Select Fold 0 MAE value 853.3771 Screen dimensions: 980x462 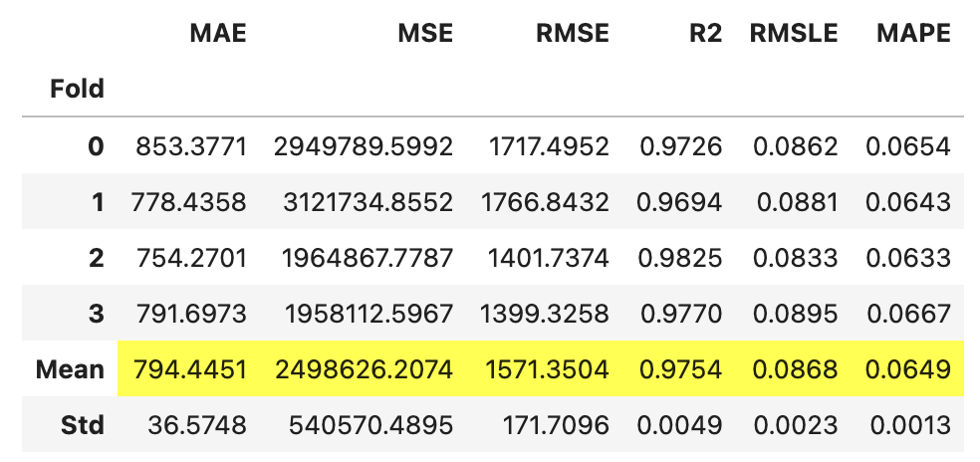[x=191, y=147]
